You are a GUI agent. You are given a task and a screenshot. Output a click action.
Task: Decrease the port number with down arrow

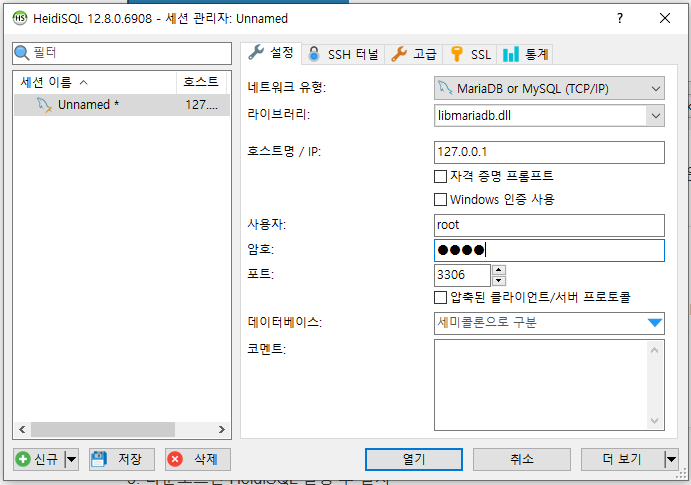coord(498,281)
